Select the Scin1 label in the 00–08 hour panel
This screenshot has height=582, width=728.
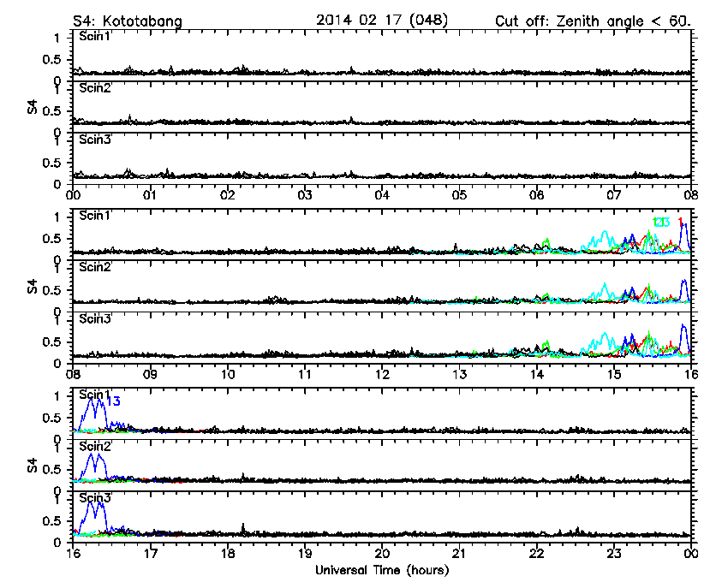(x=95, y=36)
